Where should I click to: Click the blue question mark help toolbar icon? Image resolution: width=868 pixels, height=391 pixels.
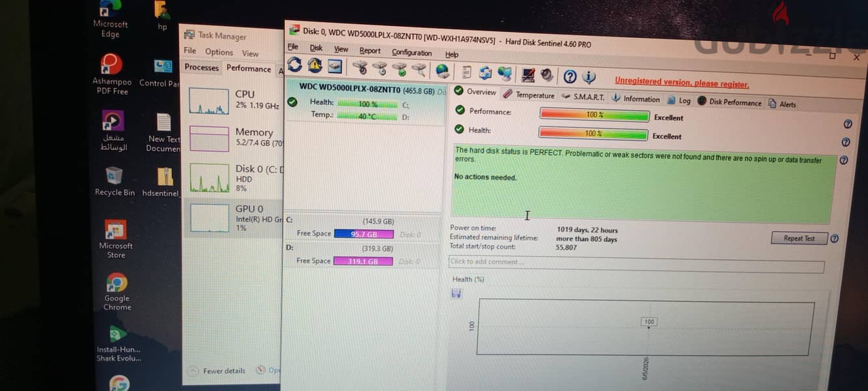click(x=570, y=76)
